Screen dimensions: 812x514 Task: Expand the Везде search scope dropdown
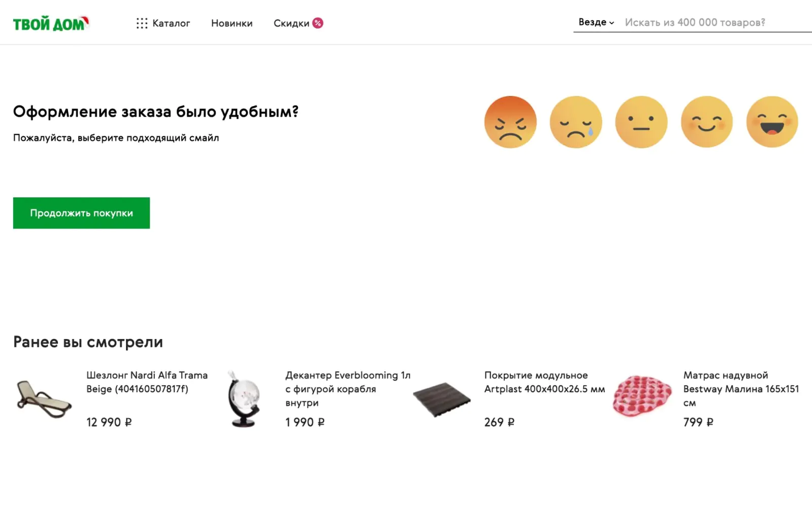pos(596,22)
